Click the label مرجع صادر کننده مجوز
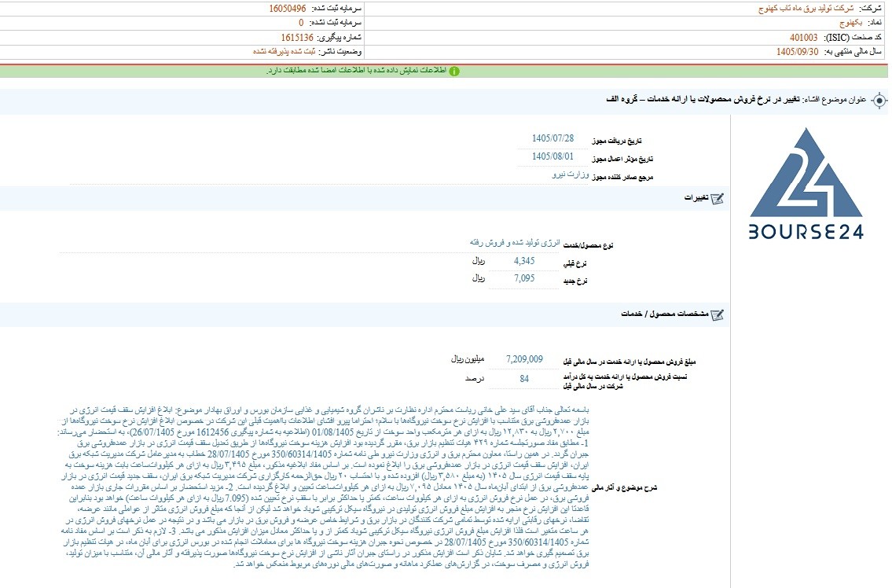The width and height of the screenshot is (892, 588). coord(622,177)
